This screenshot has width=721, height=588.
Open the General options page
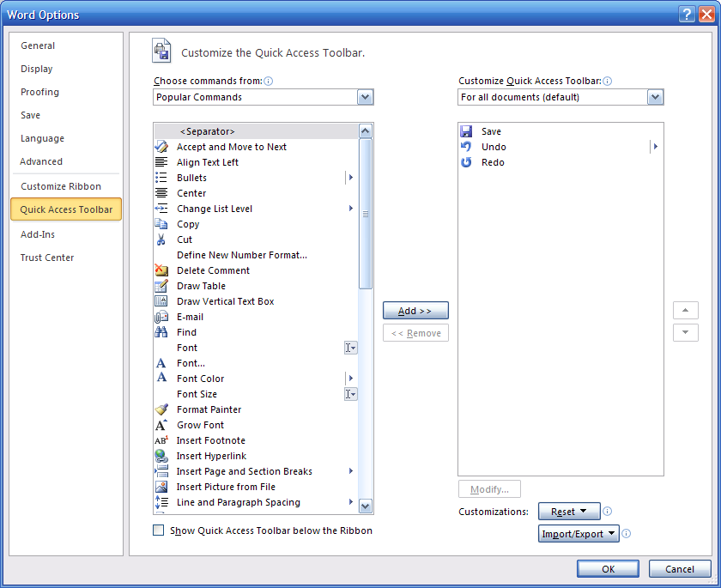66,45
